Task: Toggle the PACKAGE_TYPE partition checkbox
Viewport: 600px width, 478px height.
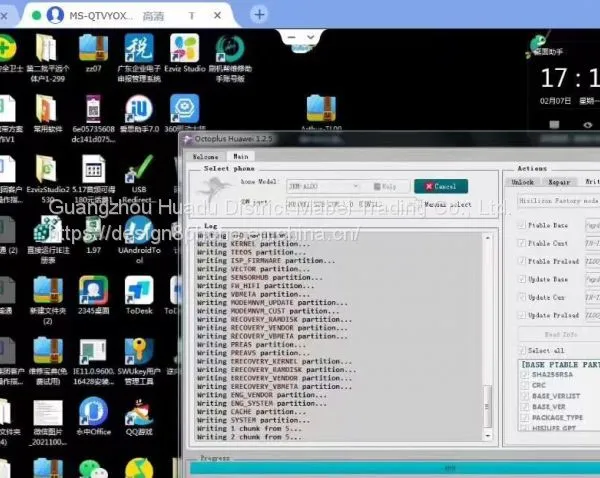Action: point(525,418)
